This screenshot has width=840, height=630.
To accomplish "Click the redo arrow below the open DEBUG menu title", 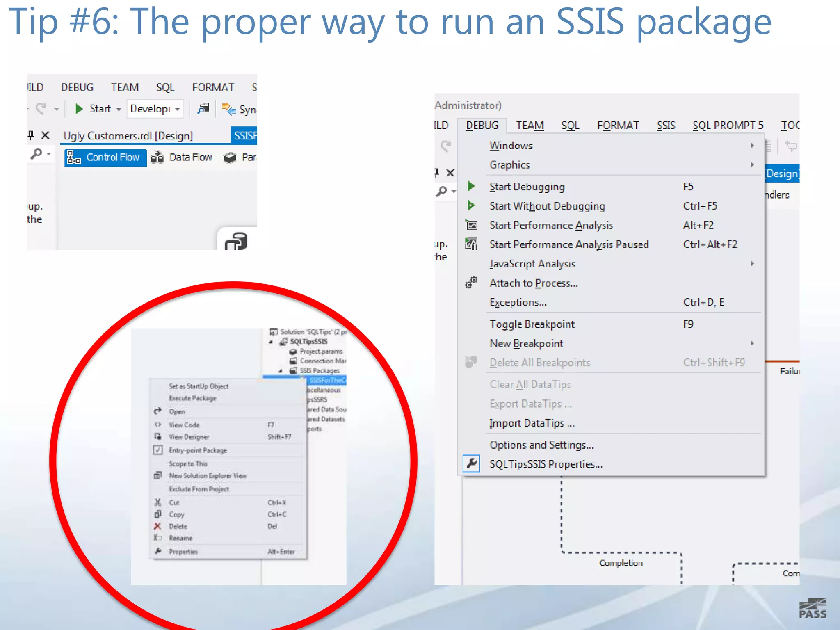I will [x=446, y=146].
